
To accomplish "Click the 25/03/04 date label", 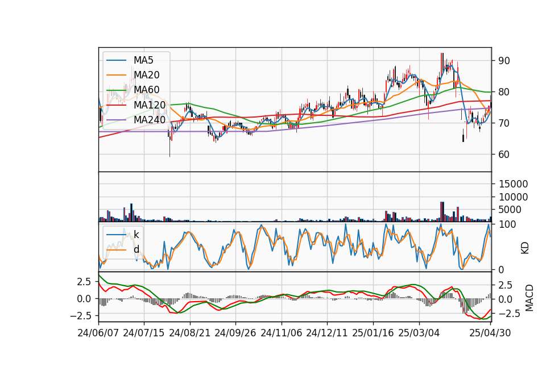I will tap(419, 333).
